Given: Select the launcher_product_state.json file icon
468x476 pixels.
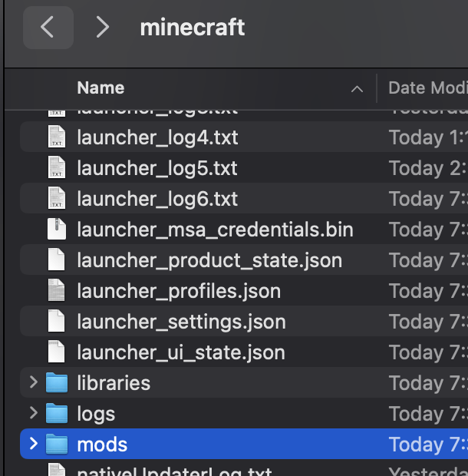Looking at the screenshot, I should click(57, 259).
